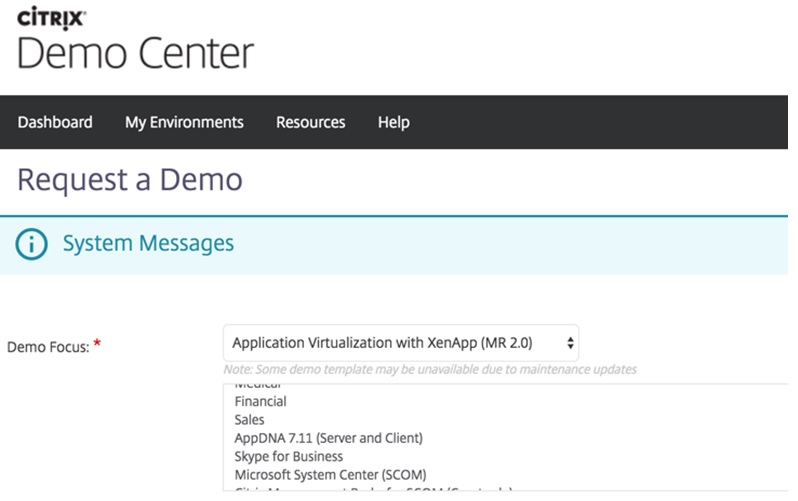Click the Demo Focus label
This screenshot has width=798, height=501.
tap(47, 346)
